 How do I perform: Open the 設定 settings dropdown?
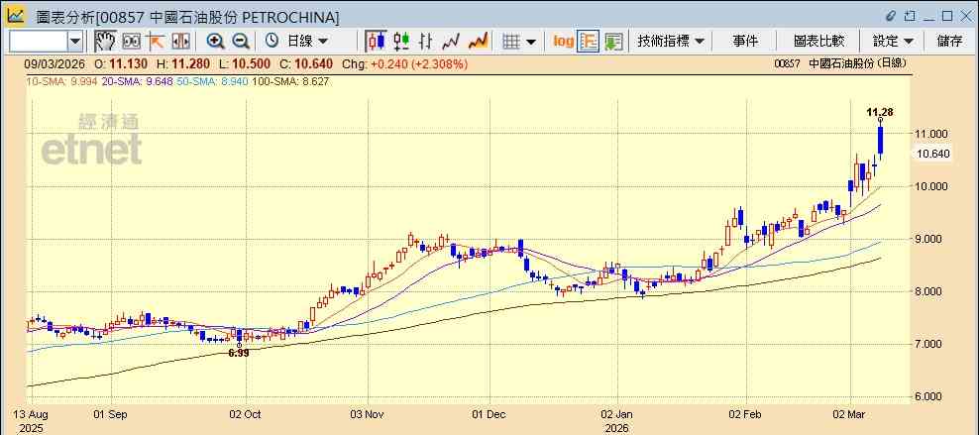click(893, 42)
